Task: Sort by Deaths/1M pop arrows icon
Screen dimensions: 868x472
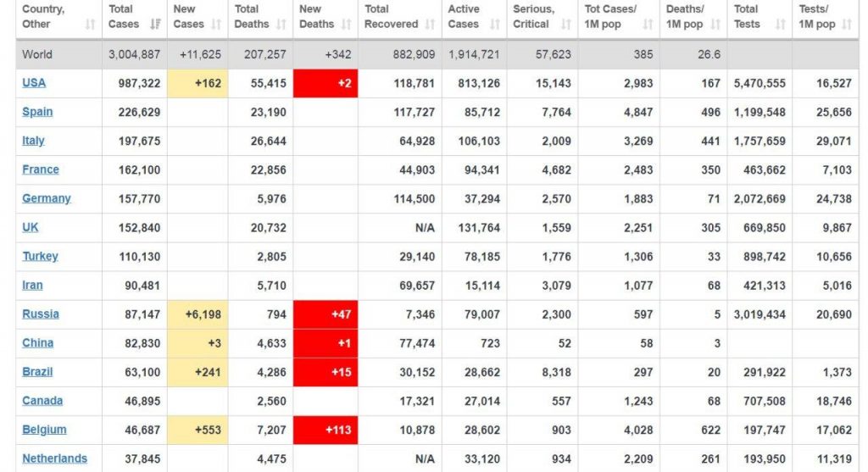Action: (x=715, y=25)
